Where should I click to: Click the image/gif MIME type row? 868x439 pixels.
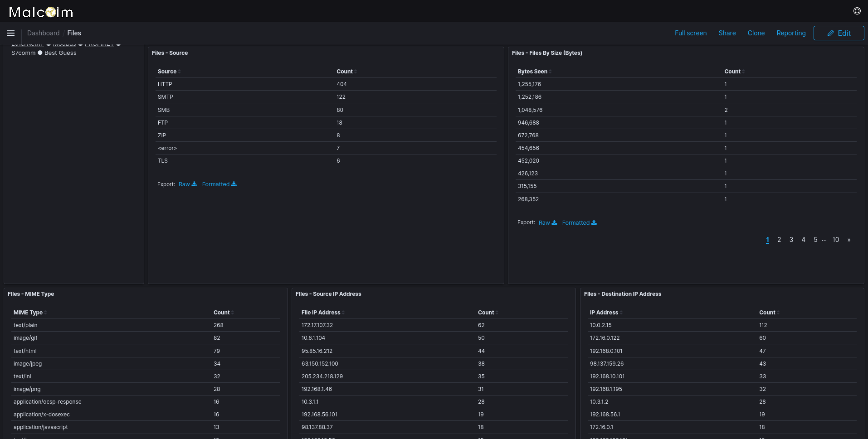[x=146, y=338]
